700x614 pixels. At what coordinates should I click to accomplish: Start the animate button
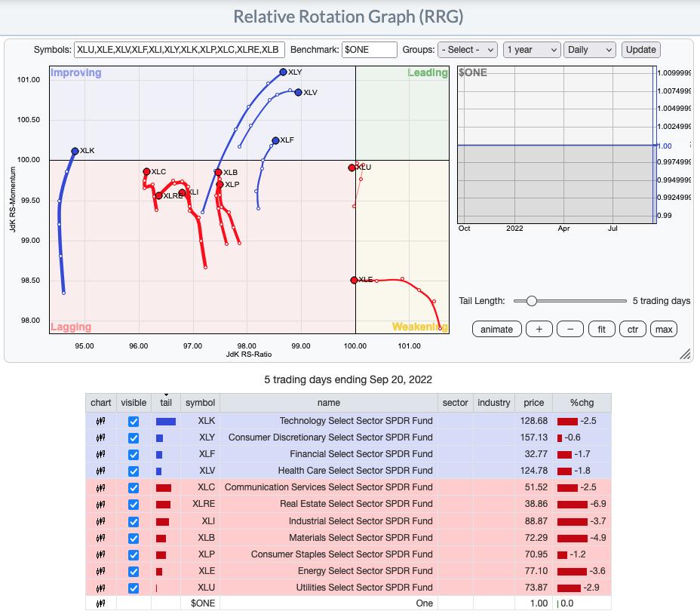[x=496, y=330]
